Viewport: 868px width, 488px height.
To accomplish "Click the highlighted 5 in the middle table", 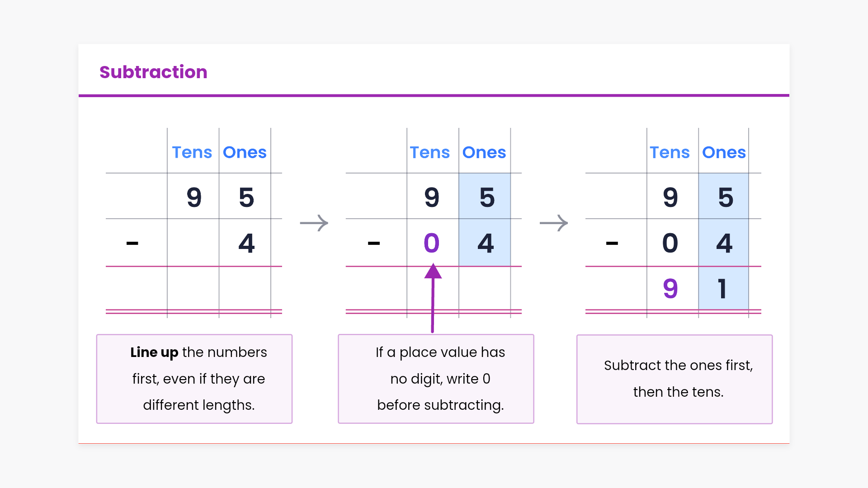I will (487, 197).
